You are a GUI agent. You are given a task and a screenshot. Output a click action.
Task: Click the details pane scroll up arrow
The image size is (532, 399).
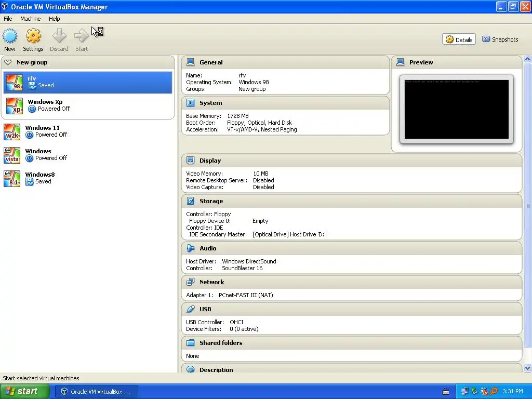coord(527,59)
